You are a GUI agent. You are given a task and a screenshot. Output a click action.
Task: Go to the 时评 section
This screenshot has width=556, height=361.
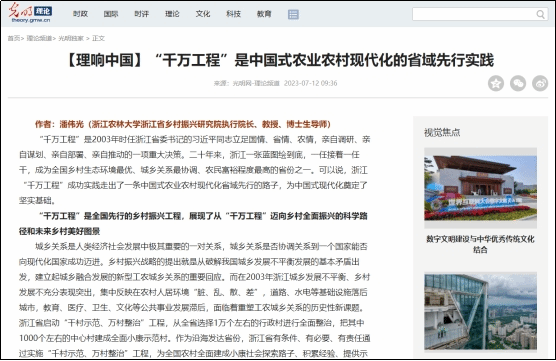tap(141, 14)
